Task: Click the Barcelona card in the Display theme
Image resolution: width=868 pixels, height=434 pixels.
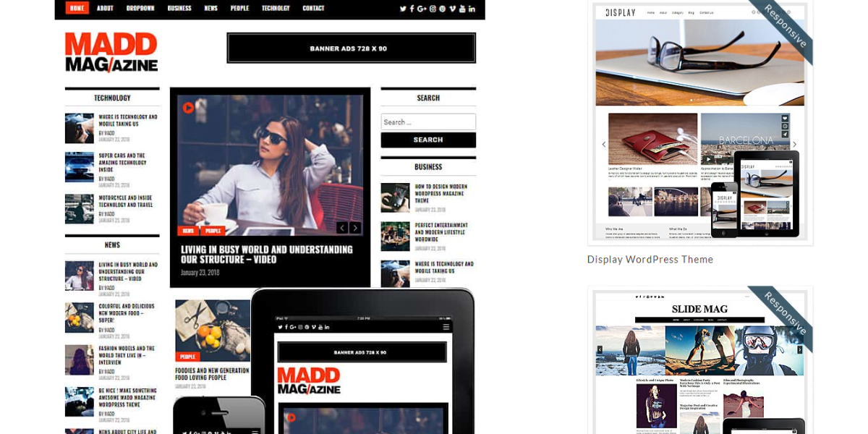Action: [746, 139]
